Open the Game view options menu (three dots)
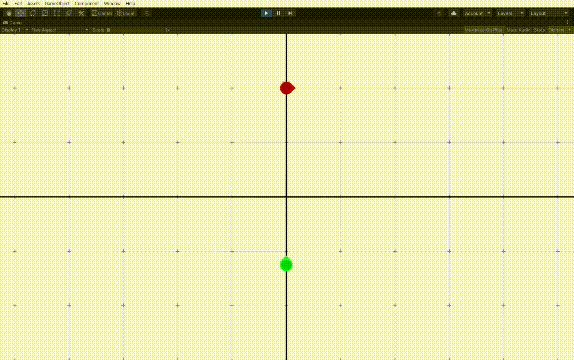Image resolution: width=574 pixels, height=360 pixels. click(568, 23)
